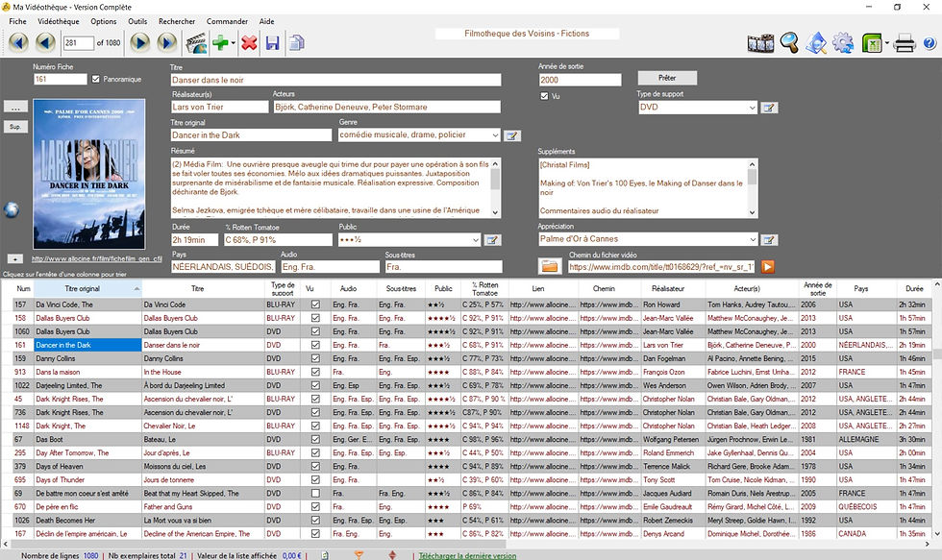
Task: Open the Outils menu
Action: click(x=137, y=21)
